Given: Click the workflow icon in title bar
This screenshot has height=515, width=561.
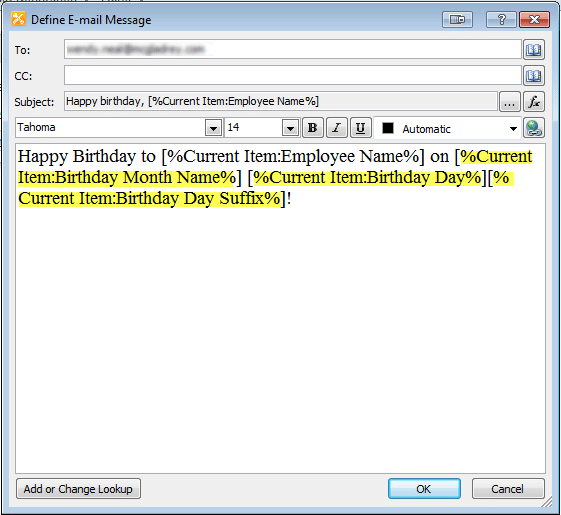Looking at the screenshot, I should point(18,19).
